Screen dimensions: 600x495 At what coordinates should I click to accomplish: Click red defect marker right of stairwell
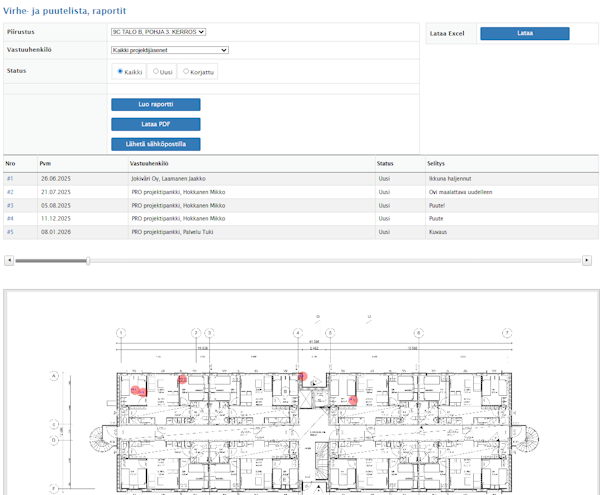352,399
